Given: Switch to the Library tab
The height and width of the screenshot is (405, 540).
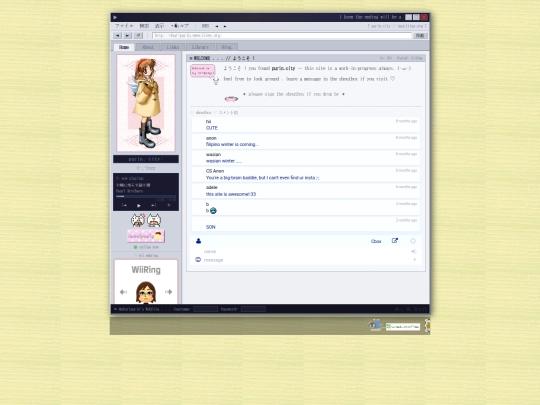Looking at the screenshot, I should 200,47.
